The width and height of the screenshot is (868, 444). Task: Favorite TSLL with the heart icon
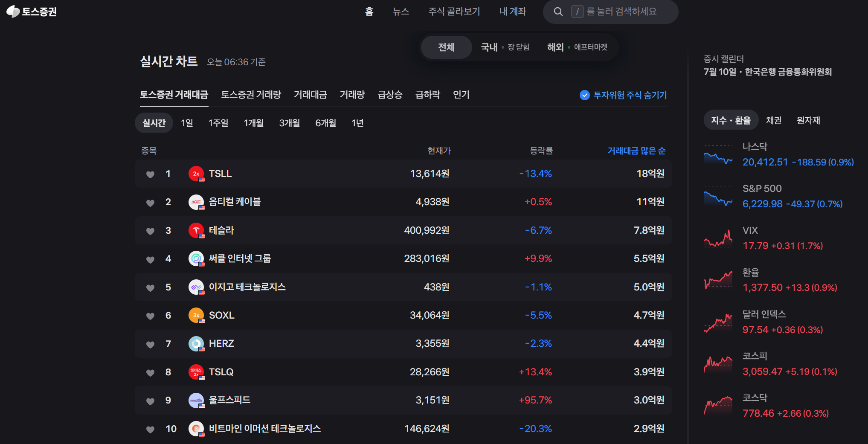coord(150,174)
